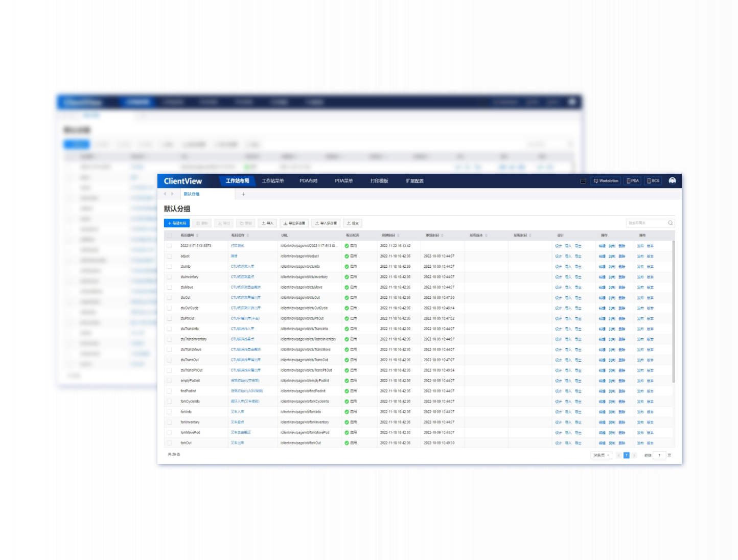Select the checkbox for ctuMove row
Viewport: 738px width, 560px height.
pos(169,287)
